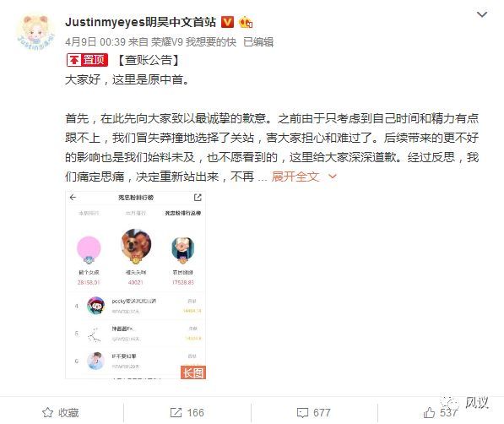Screen dimensions: 504x424
Task: Toggle the 收藏 favorite star
Action: pyautogui.click(x=61, y=413)
